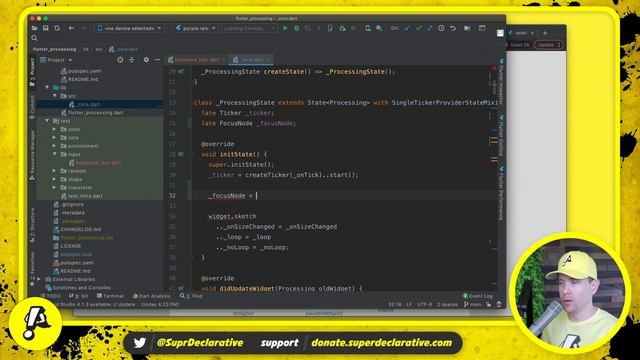Screen dimensions: 640x360
Task: Expand the random folder
Action: [x=55, y=171]
